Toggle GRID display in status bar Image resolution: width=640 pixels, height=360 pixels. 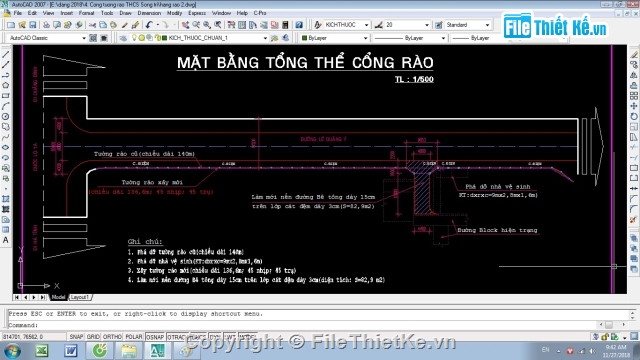pyautogui.click(x=93, y=337)
